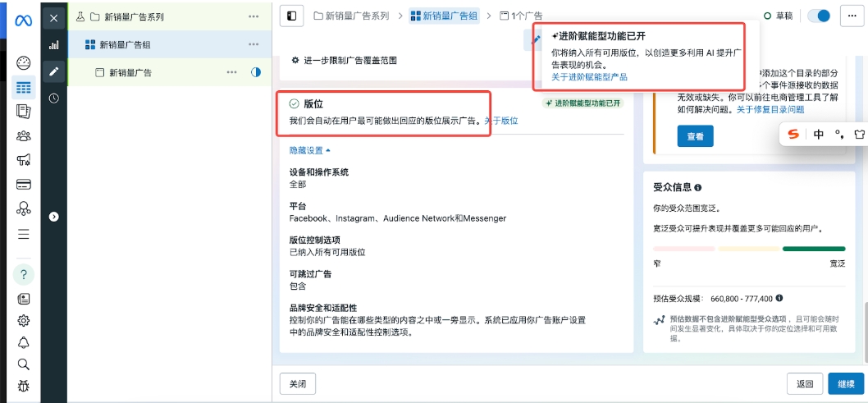Open the audiences people icon

tap(23, 135)
